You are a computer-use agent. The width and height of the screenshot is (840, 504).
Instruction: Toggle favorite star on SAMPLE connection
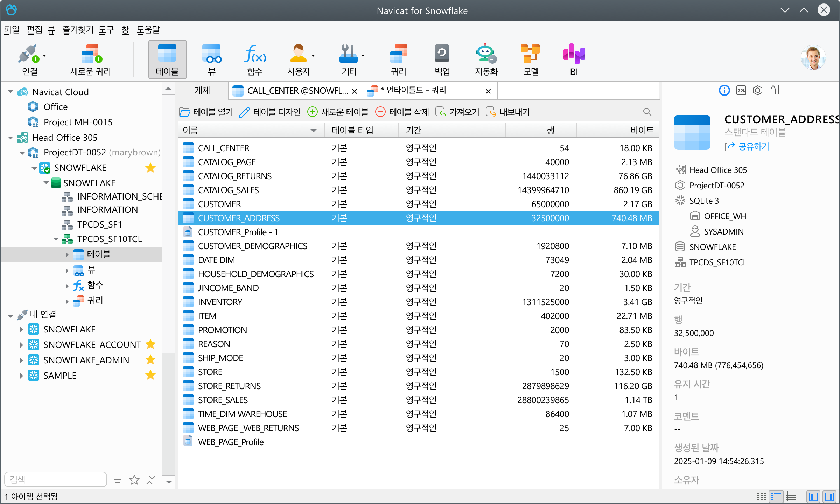(150, 375)
